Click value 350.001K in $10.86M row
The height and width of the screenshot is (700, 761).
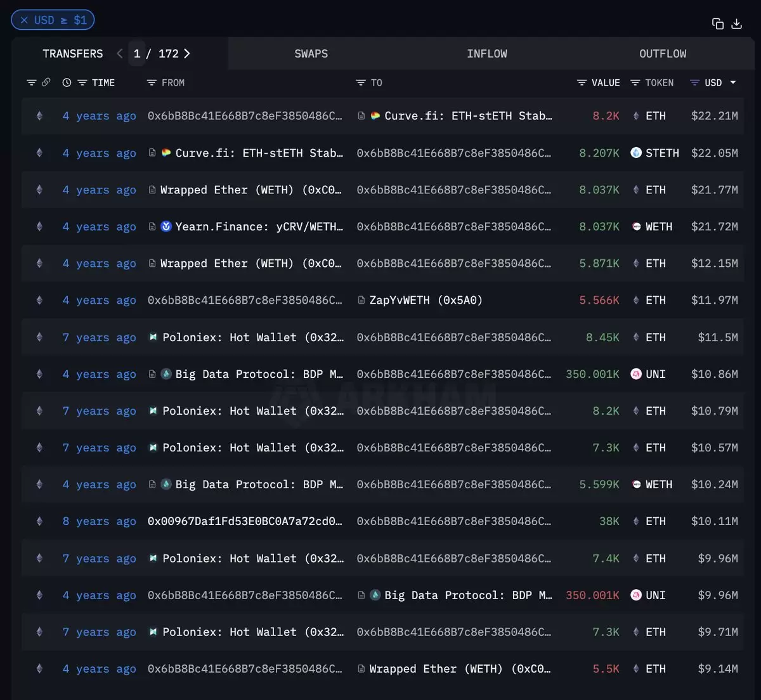point(592,374)
